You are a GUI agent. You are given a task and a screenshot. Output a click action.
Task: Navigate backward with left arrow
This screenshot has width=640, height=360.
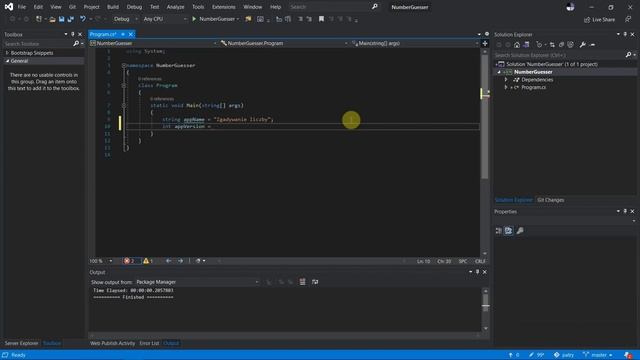(x=169, y=261)
